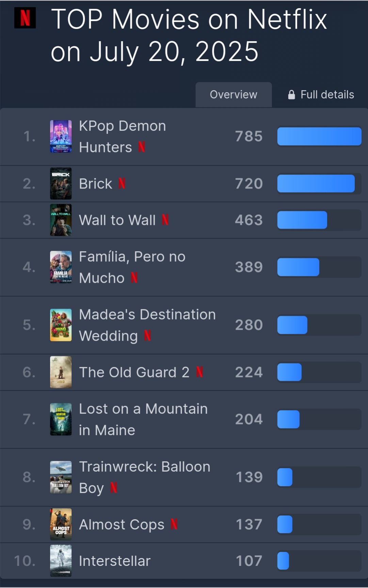Click the 280 score for Madea's Destination Wedding

249,325
